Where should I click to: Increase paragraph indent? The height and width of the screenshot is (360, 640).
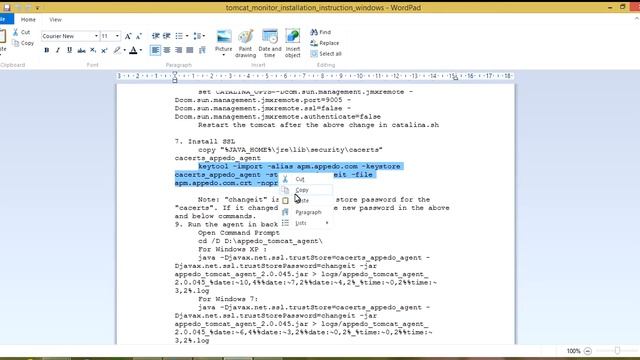(167, 36)
